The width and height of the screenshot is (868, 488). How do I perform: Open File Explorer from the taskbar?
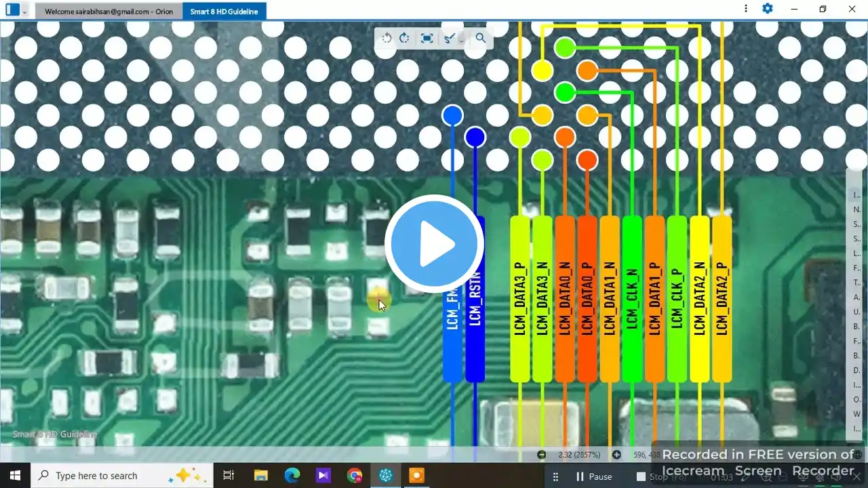pyautogui.click(x=261, y=476)
